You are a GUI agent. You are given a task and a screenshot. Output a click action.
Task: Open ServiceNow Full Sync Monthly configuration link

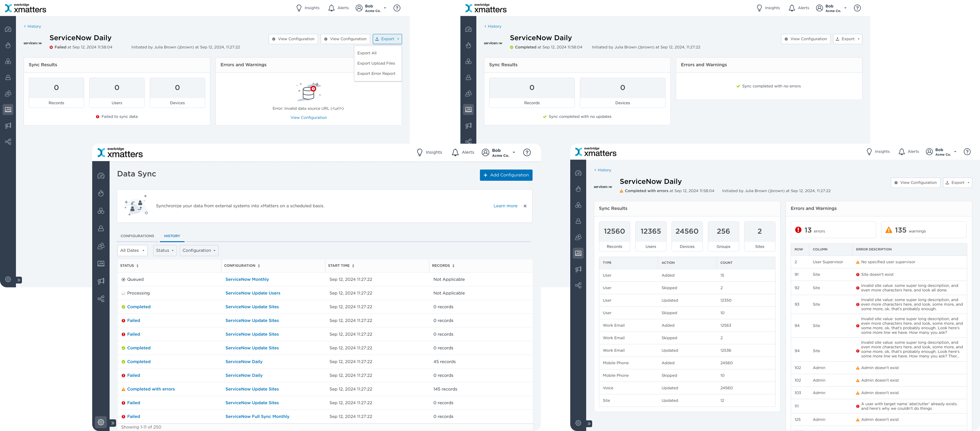coord(257,416)
